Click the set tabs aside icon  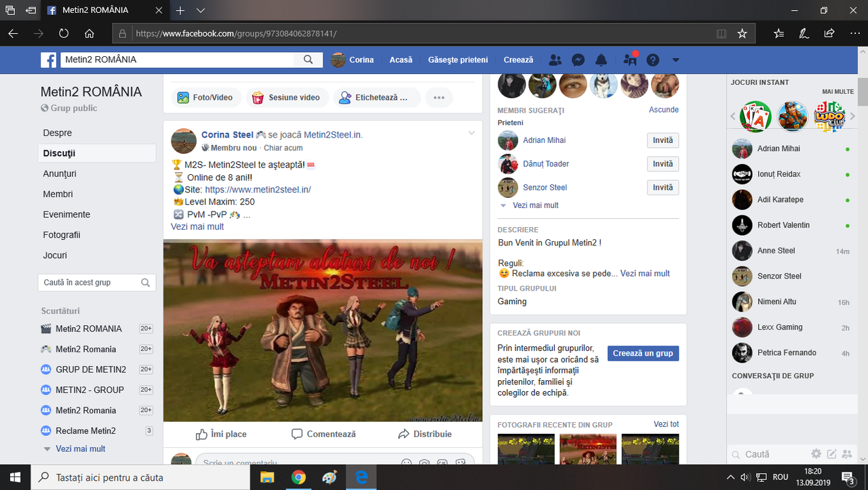click(x=31, y=11)
